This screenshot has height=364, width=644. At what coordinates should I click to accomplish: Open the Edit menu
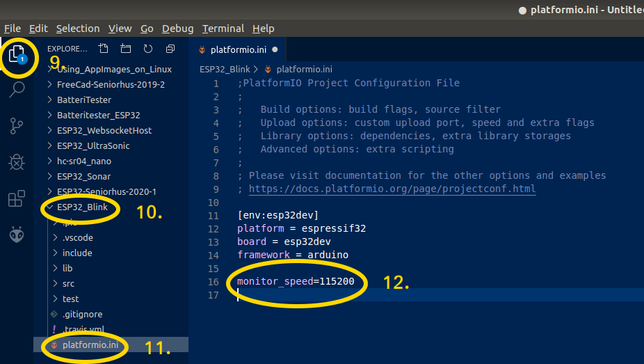(x=38, y=29)
